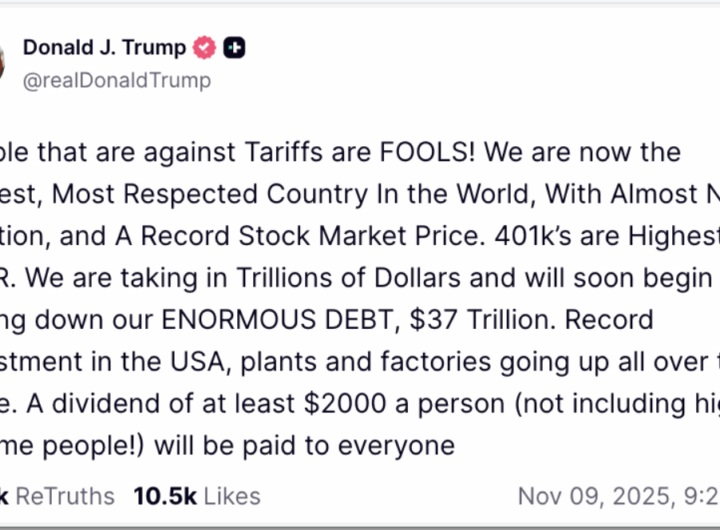Open the profile avatar picture

pos(4,60)
